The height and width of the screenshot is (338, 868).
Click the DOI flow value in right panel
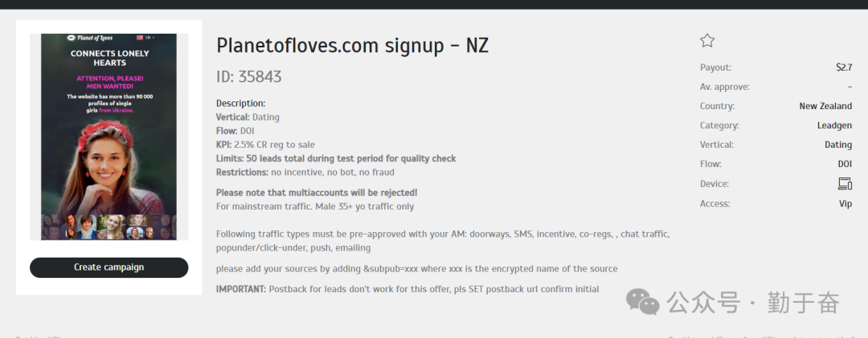click(x=844, y=164)
